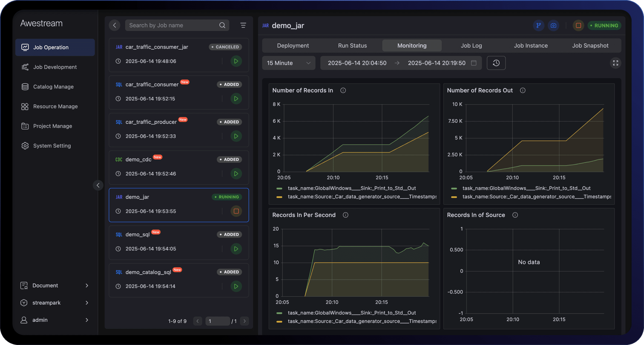Screen dimensions: 644x345
Task: Switch to the Job Log tab
Action: [x=471, y=46]
